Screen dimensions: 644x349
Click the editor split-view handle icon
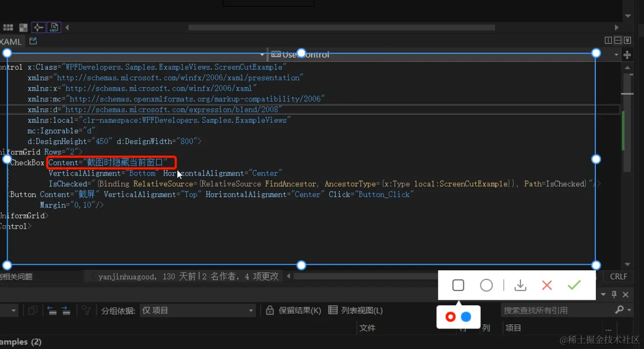627,55
